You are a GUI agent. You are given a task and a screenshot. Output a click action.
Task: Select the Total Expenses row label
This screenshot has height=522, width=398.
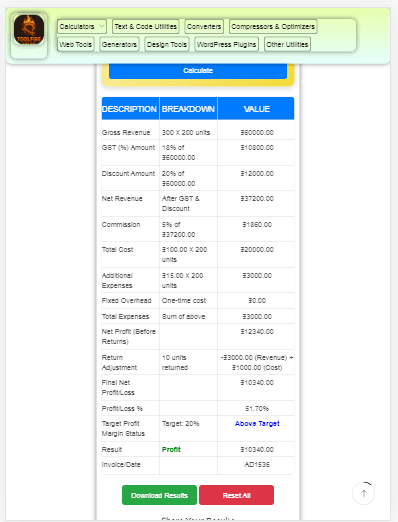tap(125, 316)
